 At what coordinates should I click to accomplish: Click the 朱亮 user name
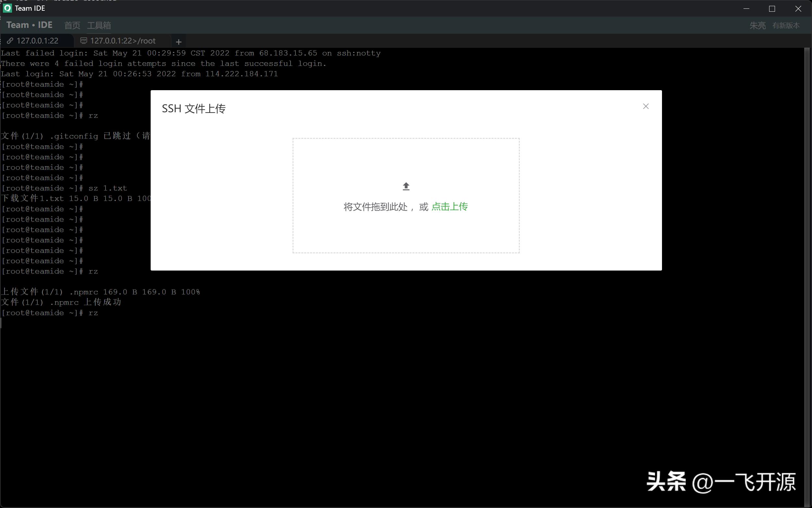[x=757, y=25]
